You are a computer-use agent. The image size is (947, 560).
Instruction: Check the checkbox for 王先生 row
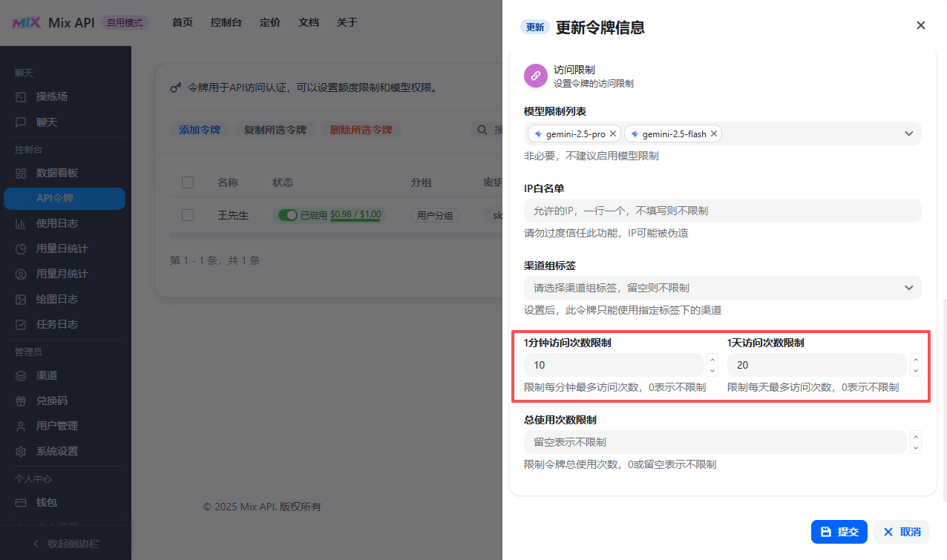tap(188, 215)
